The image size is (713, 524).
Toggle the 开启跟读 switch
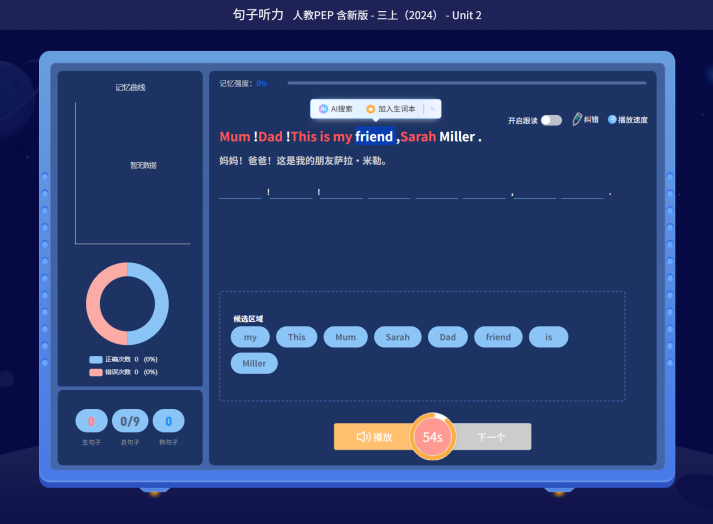click(x=551, y=120)
